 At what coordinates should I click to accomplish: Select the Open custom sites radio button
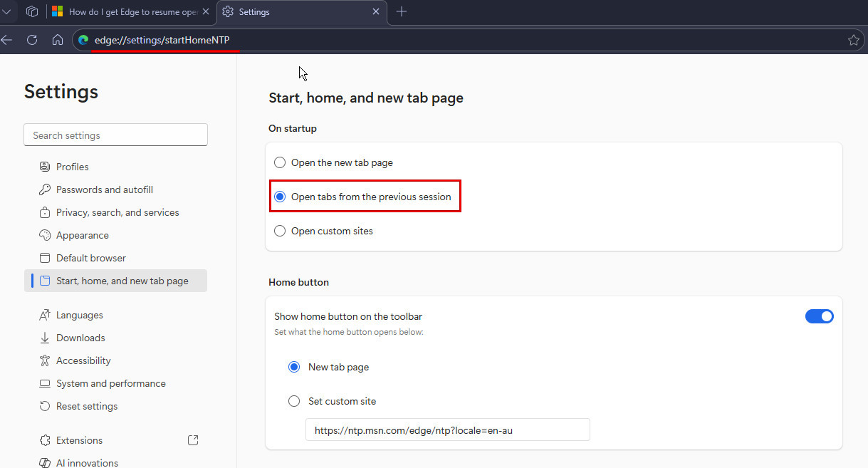280,230
